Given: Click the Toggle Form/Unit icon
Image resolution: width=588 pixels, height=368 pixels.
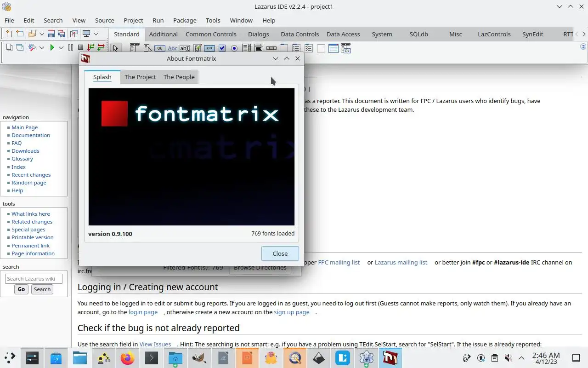Looking at the screenshot, I should (x=73, y=34).
